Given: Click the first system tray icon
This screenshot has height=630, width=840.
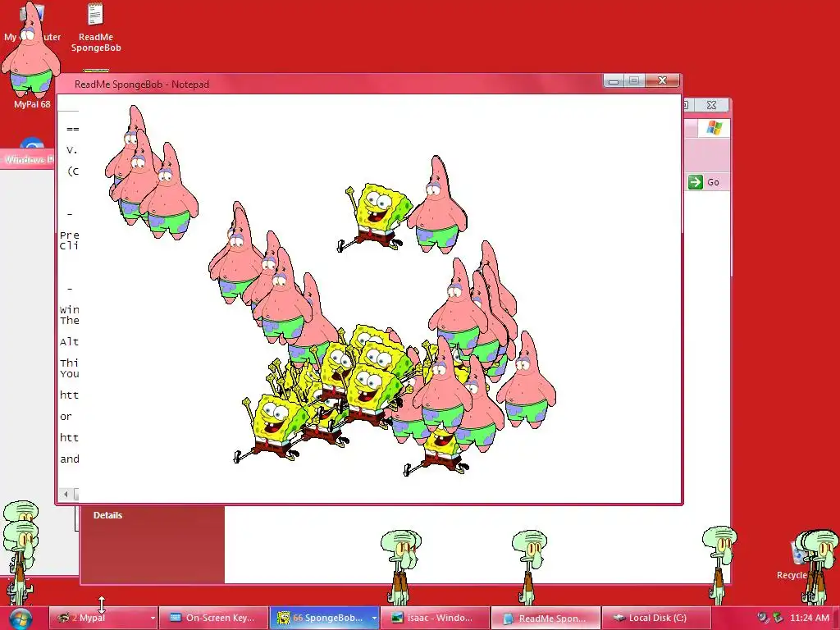Looking at the screenshot, I should (763, 618).
